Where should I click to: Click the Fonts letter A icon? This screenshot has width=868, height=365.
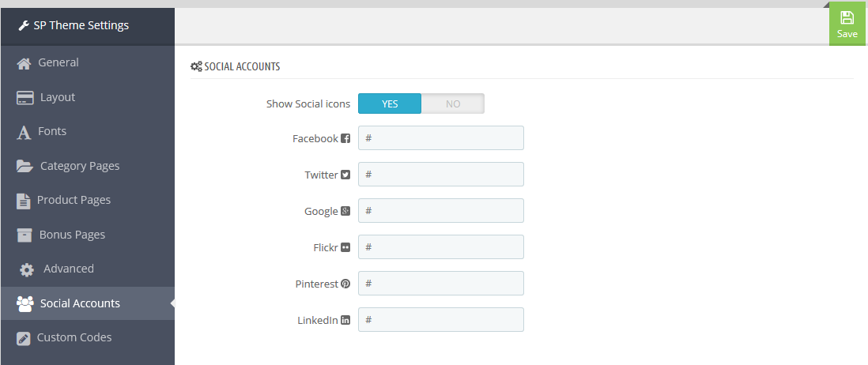coord(24,133)
